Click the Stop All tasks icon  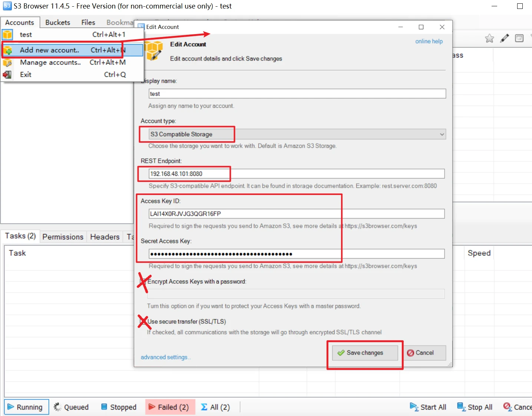point(475,407)
